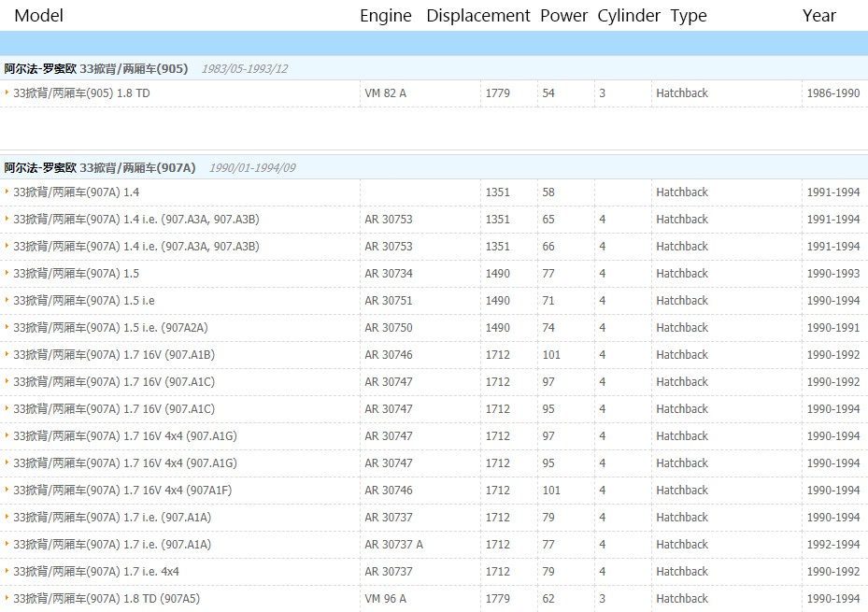This screenshot has height=612, width=868.
Task: Click the VM 82 A engine code cell
Action: pyautogui.click(x=385, y=93)
